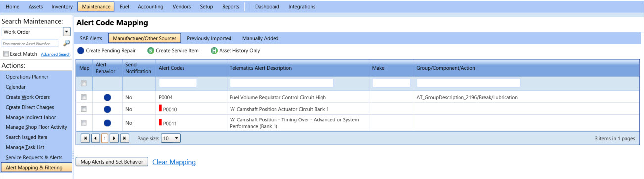Screen dimensions: 644x179
Task: Check the Map box for P0004 row
Action: pos(84,97)
